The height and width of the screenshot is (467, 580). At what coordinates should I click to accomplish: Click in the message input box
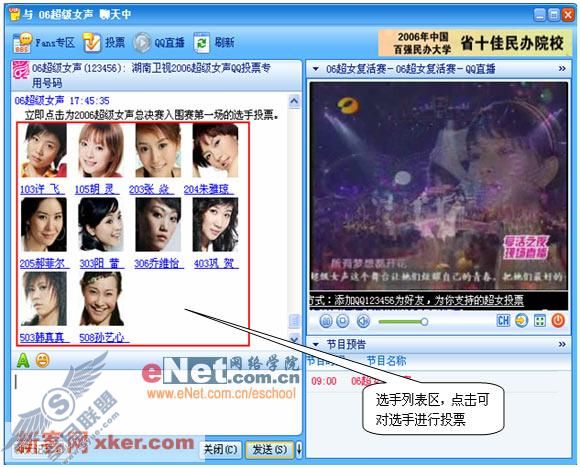click(155, 402)
